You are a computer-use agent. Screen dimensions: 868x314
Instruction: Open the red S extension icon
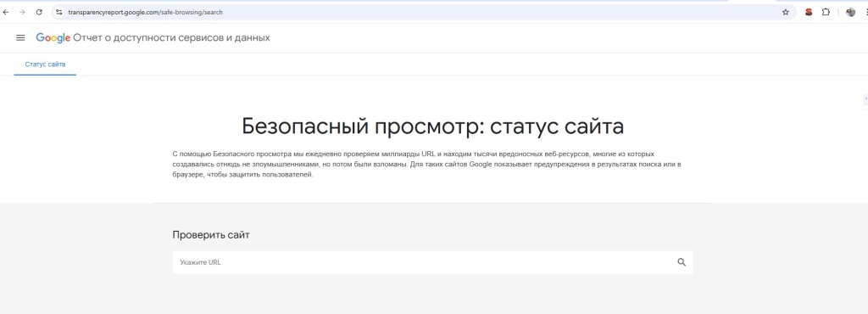809,12
